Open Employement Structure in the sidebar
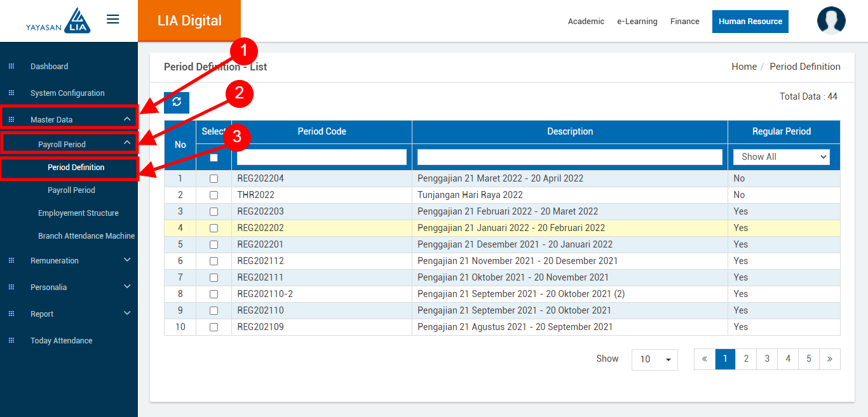Viewport: 868px width, 417px height. coord(78,213)
